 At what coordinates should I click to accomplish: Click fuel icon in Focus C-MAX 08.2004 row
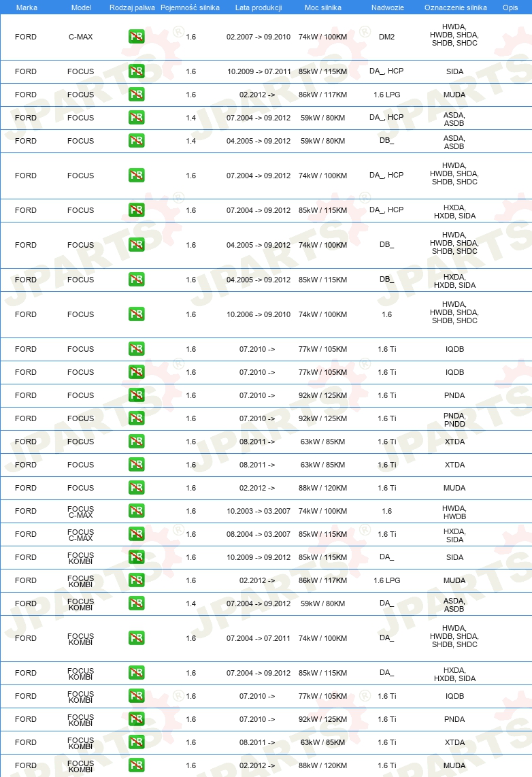pos(136,534)
